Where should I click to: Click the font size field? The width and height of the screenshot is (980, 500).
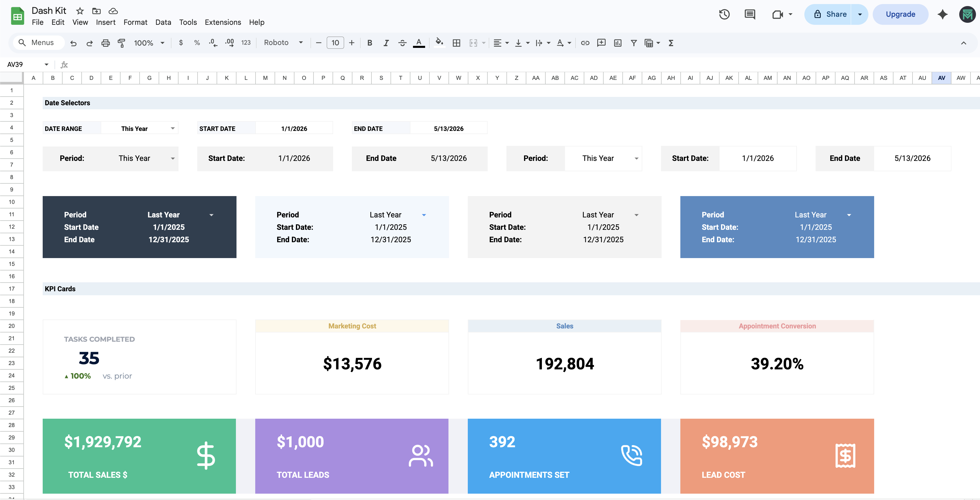tap(335, 43)
